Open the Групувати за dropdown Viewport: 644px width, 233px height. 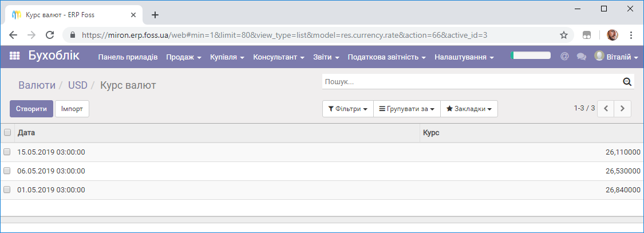coord(406,109)
